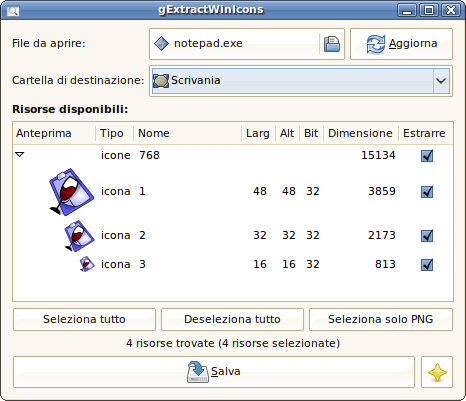
Task: Click the 3859 size value
Action: click(382, 191)
